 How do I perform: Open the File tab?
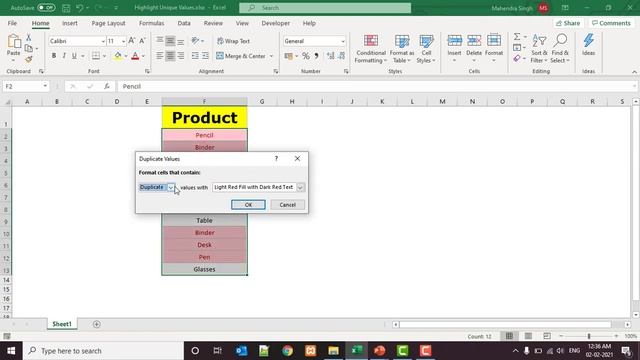click(12, 23)
